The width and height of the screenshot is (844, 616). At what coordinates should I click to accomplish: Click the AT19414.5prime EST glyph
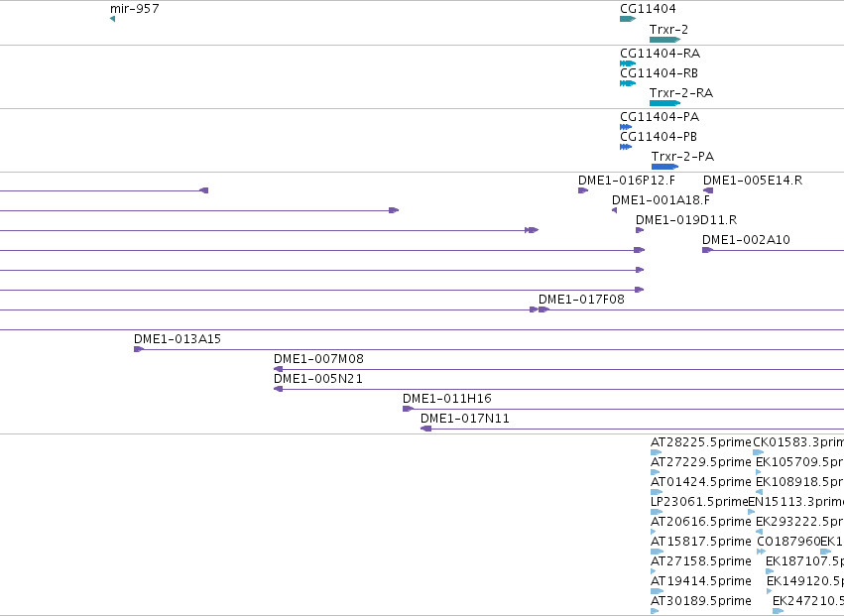658,592
